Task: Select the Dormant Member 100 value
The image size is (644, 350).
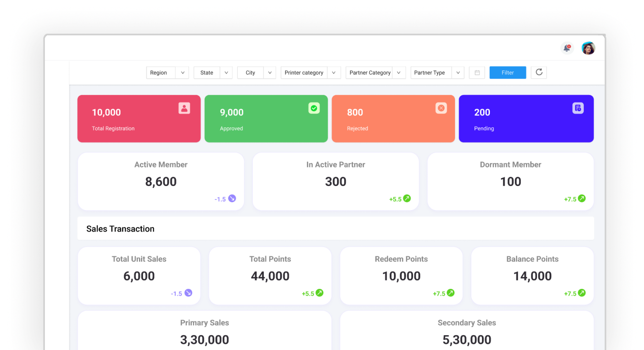Action: pyautogui.click(x=511, y=182)
